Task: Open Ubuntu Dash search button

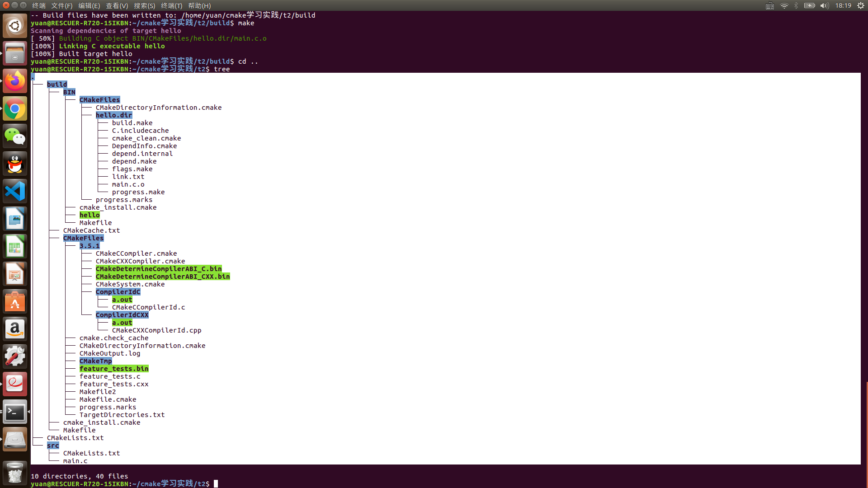Action: point(15,26)
